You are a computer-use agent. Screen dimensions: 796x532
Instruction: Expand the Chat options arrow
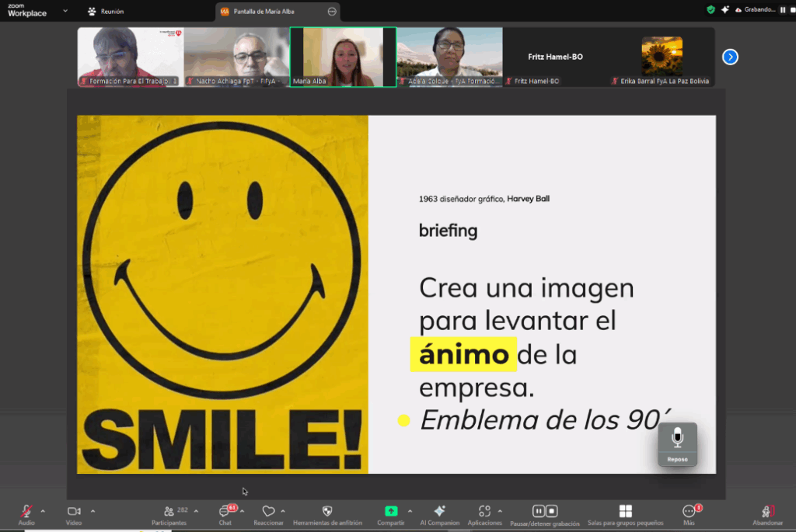coord(243,511)
